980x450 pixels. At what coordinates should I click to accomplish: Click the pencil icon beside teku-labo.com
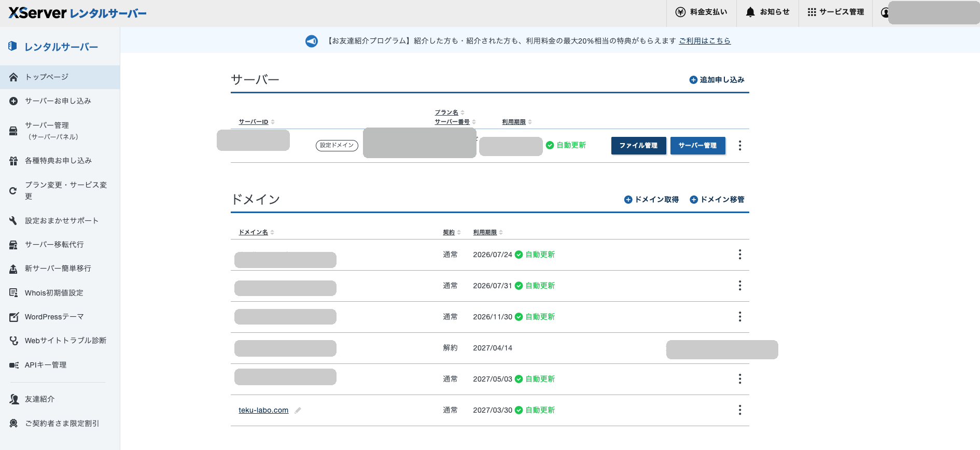[298, 411]
